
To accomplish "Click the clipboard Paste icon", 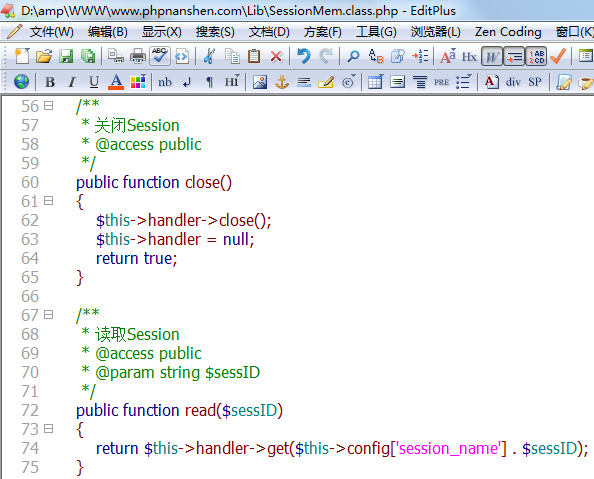I will pyautogui.click(x=254, y=56).
